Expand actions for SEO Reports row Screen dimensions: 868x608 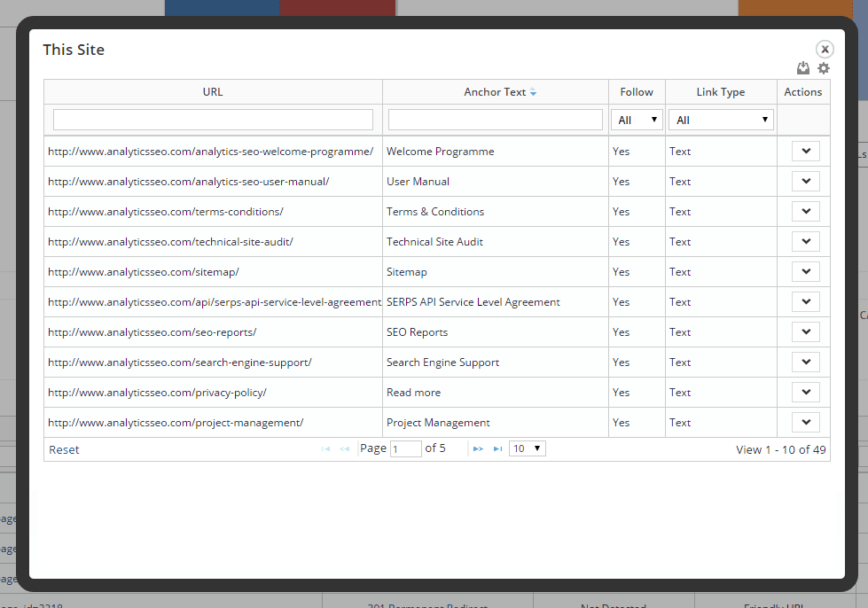[805, 332]
